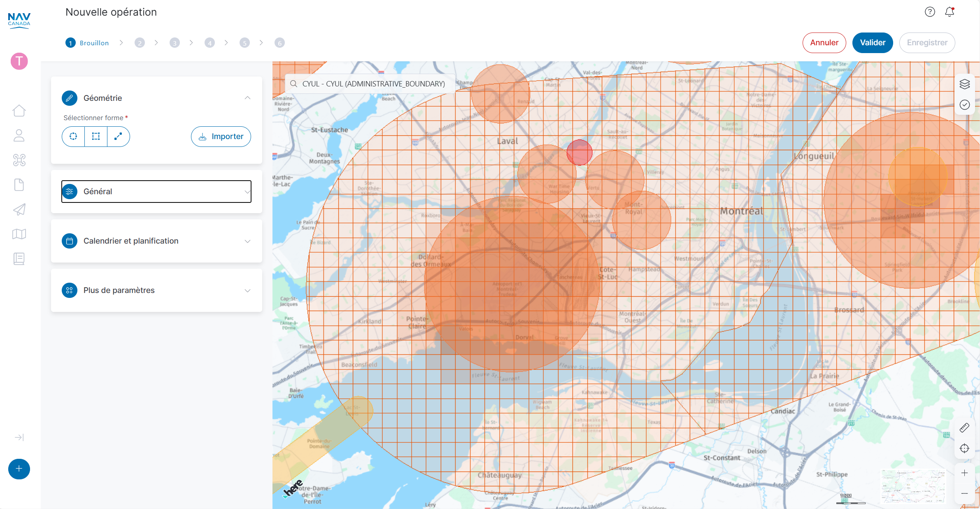
Task: Click the minimap thumbnail
Action: [913, 487]
